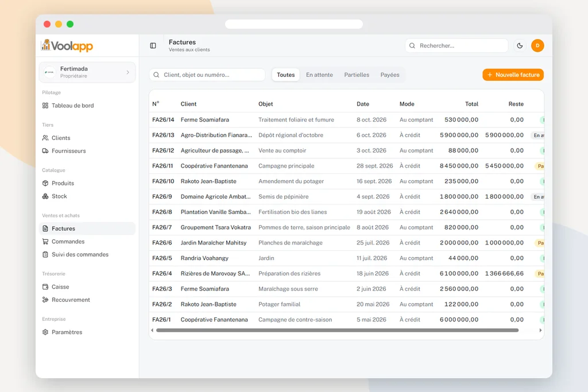Open Produits catalogue
588x392 pixels.
[87, 183]
